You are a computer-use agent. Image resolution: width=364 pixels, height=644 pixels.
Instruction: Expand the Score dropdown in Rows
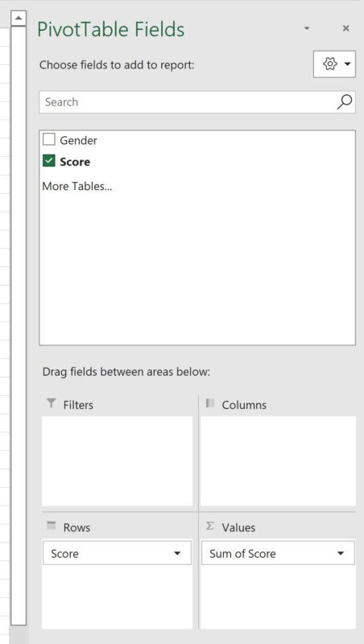click(177, 554)
